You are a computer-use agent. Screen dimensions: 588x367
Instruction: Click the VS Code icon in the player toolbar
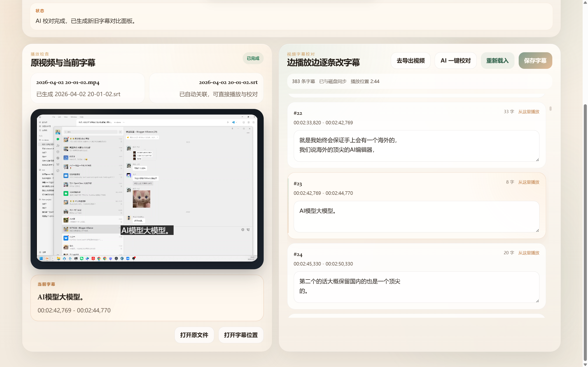[234, 122]
